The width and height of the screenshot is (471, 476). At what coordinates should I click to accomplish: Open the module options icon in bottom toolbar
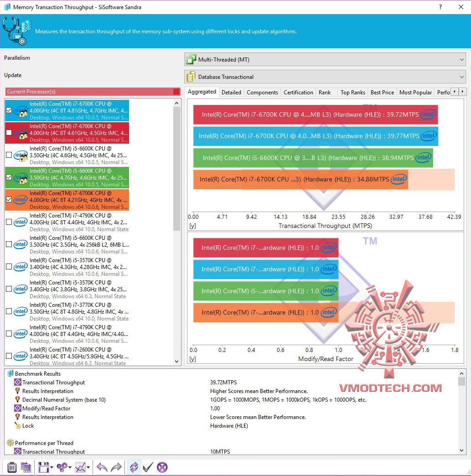pos(11,467)
